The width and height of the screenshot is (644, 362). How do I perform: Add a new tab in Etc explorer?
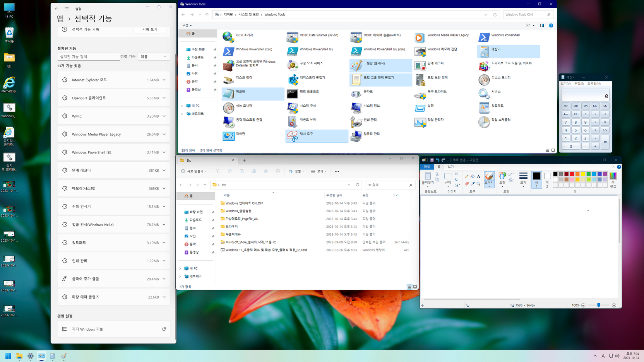(x=244, y=161)
